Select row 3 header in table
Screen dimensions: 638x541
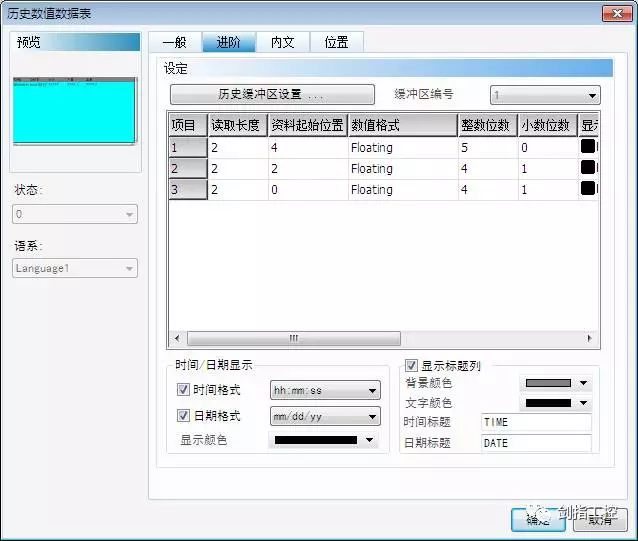click(x=186, y=189)
